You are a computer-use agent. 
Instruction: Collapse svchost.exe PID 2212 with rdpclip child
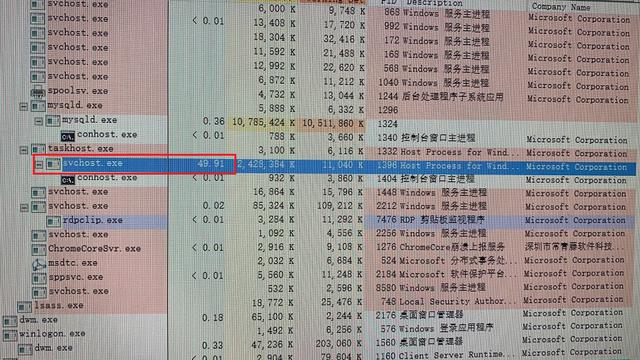[x=24, y=208]
